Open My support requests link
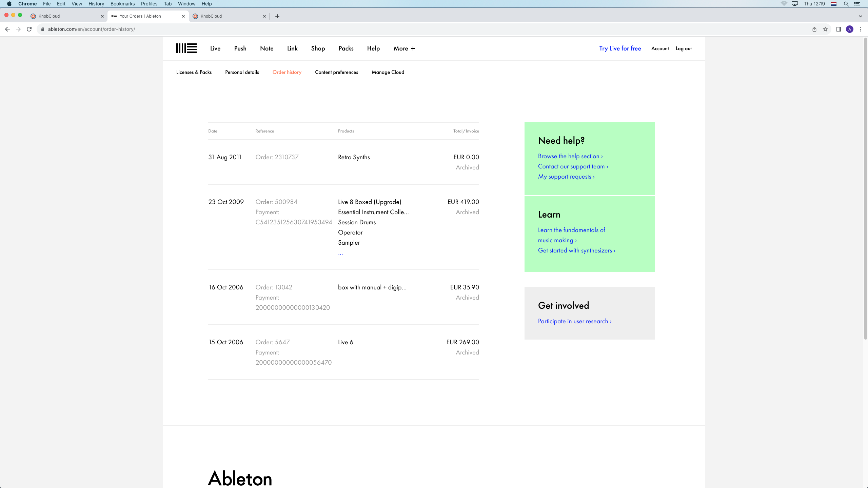 (566, 177)
